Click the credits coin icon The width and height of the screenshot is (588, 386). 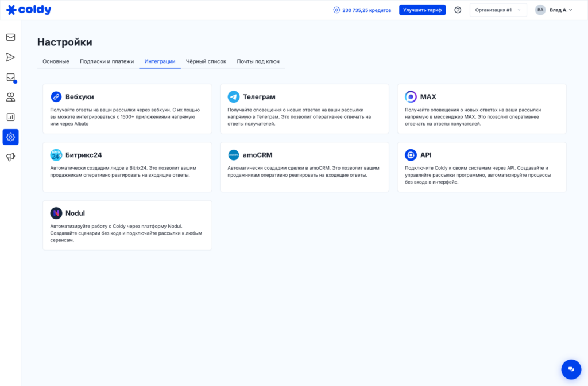pos(336,10)
